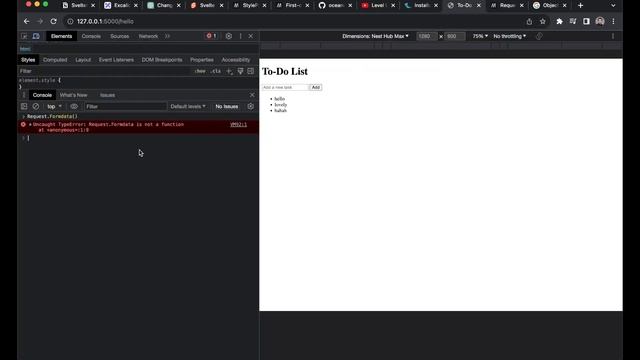Viewport: 640px width, 360px height.
Task: Bookmark the page with the star icon
Action: pyautogui.click(x=542, y=21)
